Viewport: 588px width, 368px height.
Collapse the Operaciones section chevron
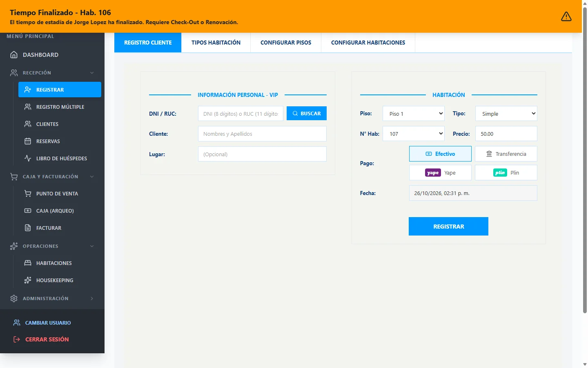(x=92, y=246)
